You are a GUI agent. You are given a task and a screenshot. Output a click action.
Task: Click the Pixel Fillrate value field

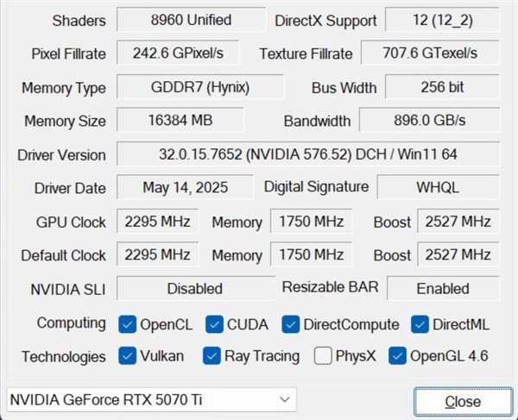pos(179,53)
